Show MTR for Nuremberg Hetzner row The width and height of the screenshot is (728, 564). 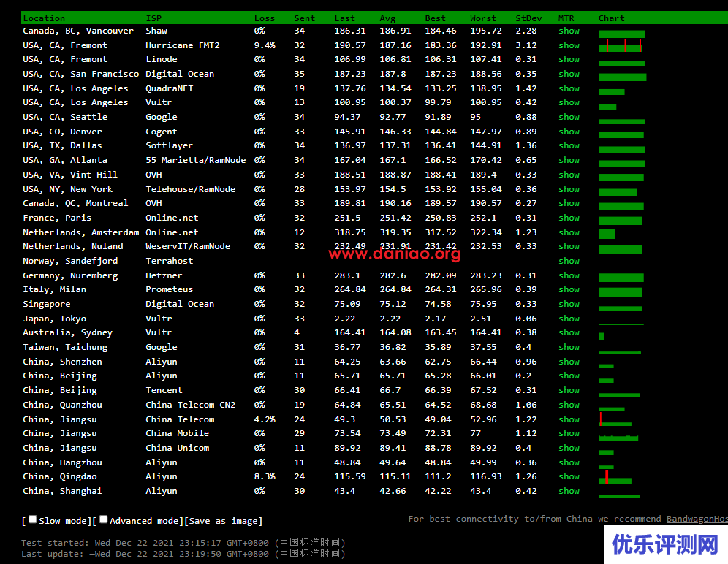coord(569,275)
